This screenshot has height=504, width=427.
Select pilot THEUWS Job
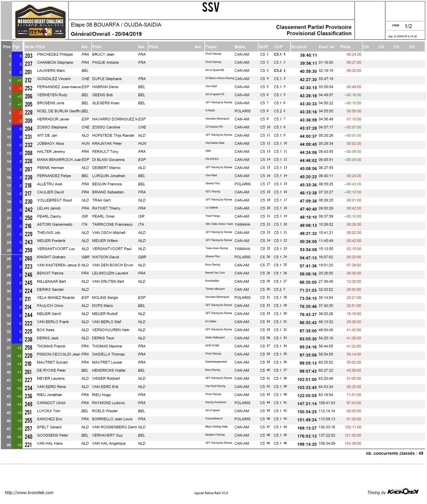point(48,232)
